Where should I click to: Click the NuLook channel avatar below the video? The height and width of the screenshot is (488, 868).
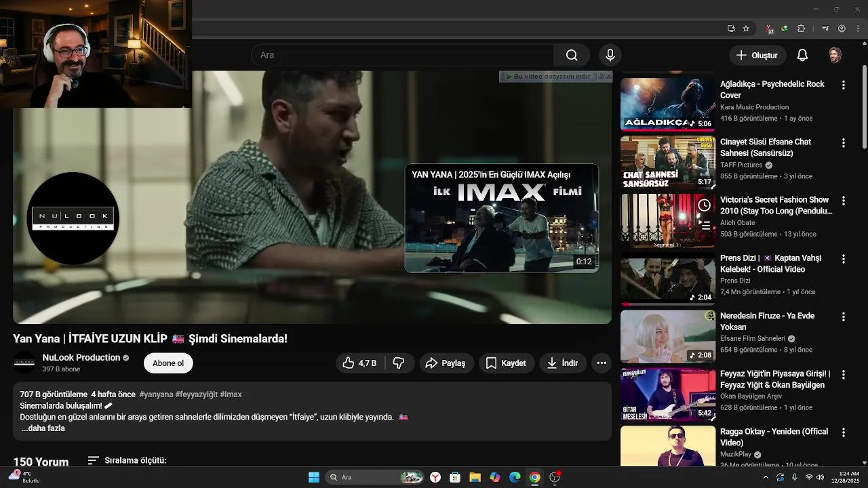24,363
